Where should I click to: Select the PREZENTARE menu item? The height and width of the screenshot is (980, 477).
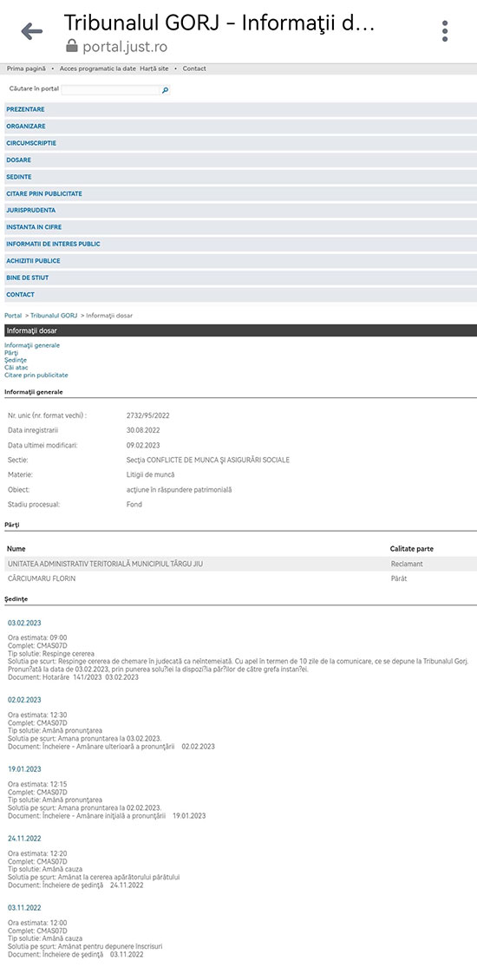(240, 109)
